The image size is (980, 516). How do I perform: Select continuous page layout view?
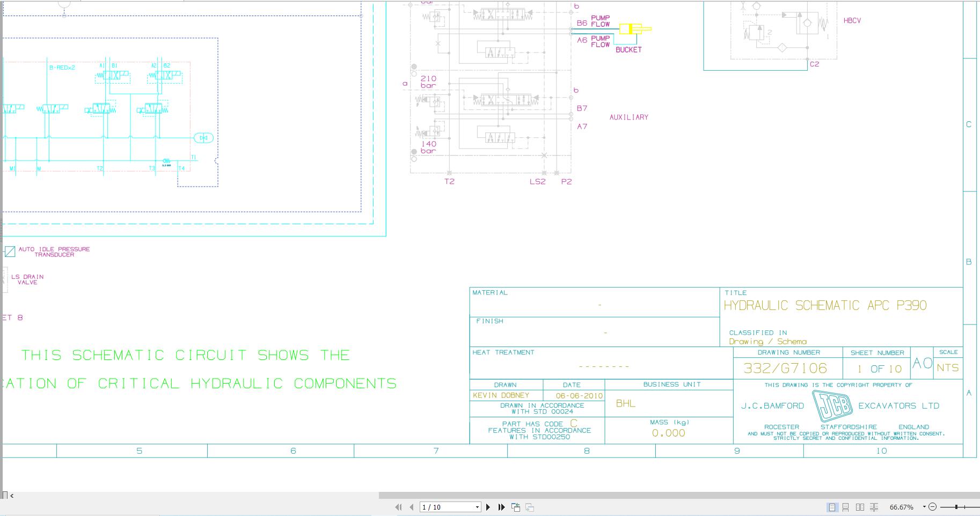pos(846,507)
